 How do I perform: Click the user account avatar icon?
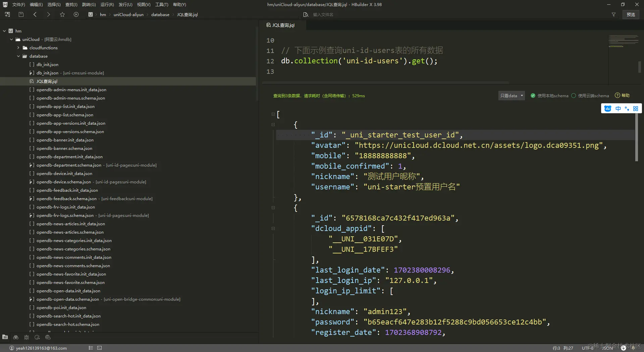pos(11,348)
